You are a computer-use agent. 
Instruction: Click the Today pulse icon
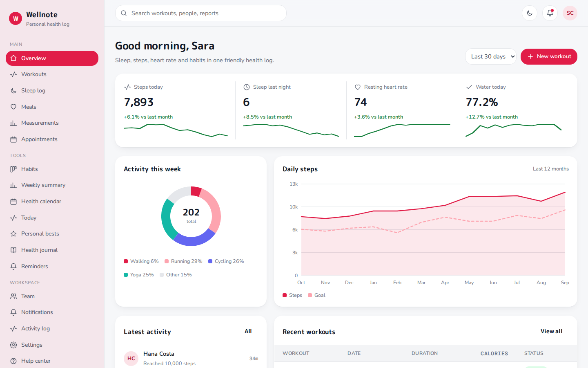coord(13,218)
